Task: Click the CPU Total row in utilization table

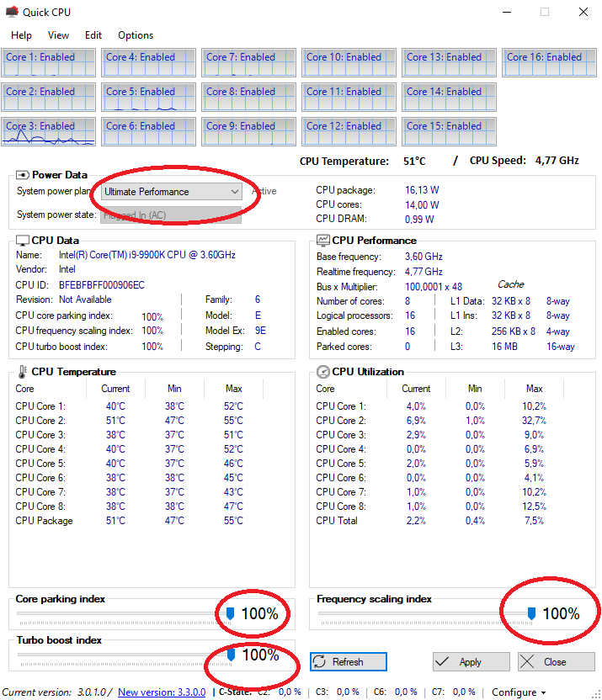Action: coord(431,521)
